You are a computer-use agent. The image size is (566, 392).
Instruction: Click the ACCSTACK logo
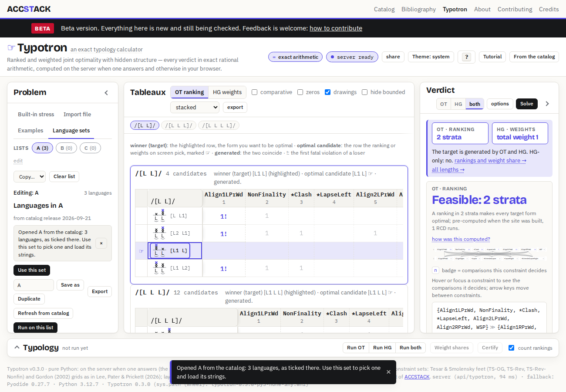29,9
